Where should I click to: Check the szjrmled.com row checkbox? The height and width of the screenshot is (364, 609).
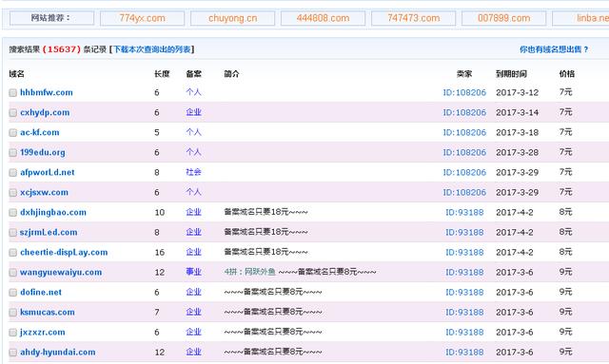pyautogui.click(x=12, y=233)
